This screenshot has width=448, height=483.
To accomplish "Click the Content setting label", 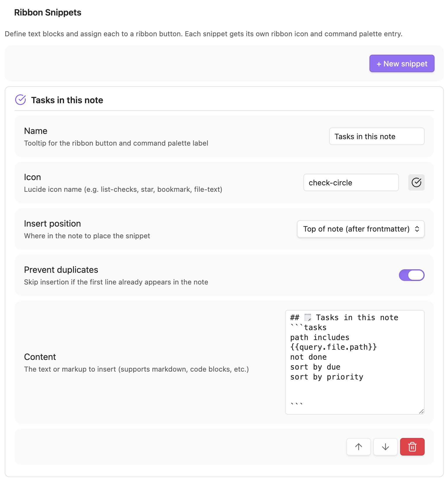I will (x=40, y=357).
